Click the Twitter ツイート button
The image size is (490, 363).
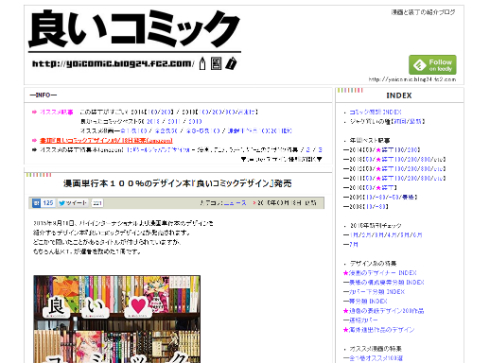[x=73, y=203]
